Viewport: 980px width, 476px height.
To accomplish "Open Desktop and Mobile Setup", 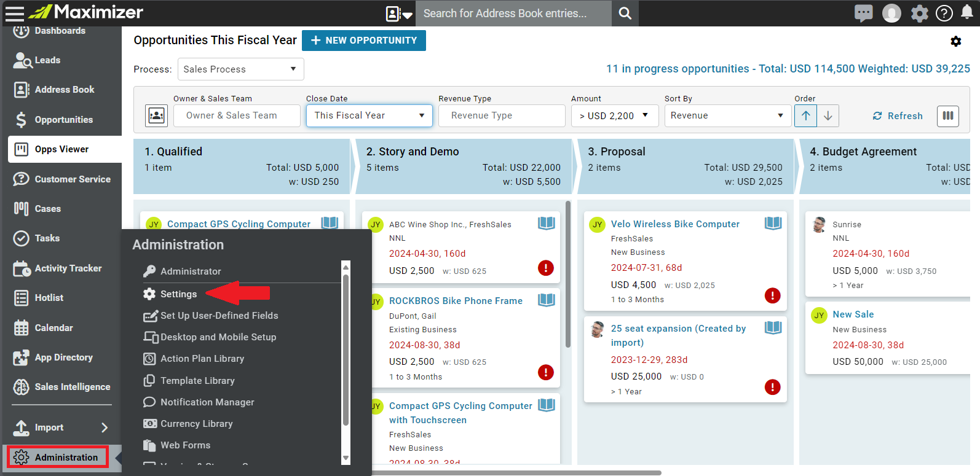I will [x=218, y=337].
